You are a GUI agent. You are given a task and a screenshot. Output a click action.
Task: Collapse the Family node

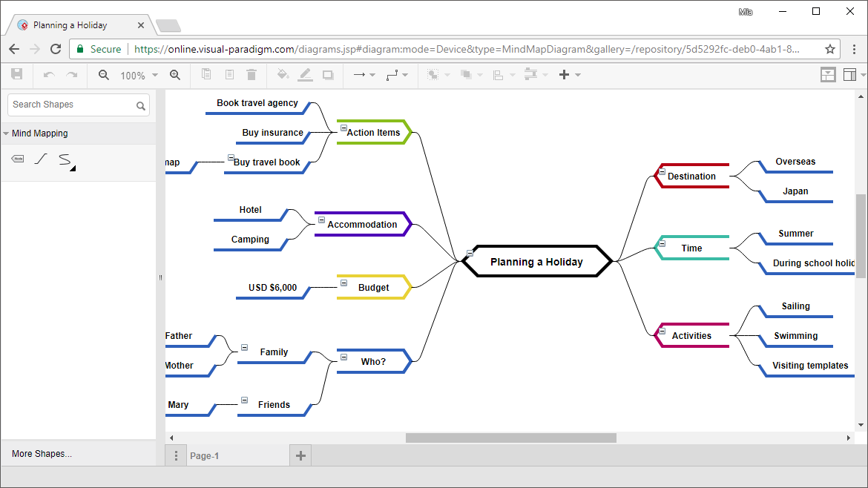pos(244,348)
